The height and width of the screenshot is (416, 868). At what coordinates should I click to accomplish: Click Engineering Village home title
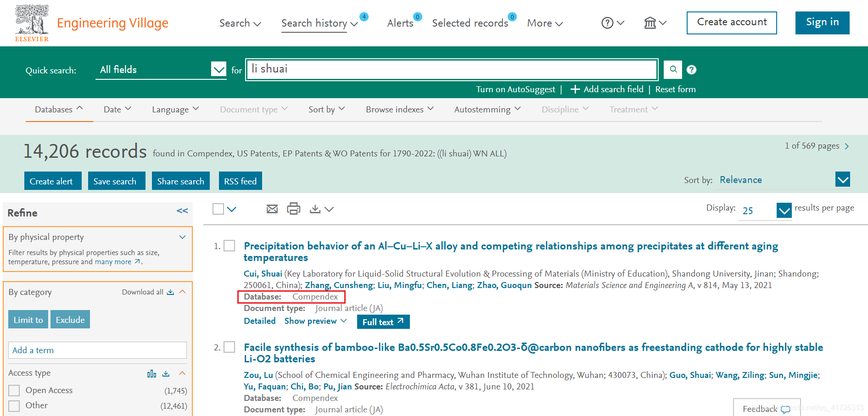pyautogui.click(x=112, y=23)
